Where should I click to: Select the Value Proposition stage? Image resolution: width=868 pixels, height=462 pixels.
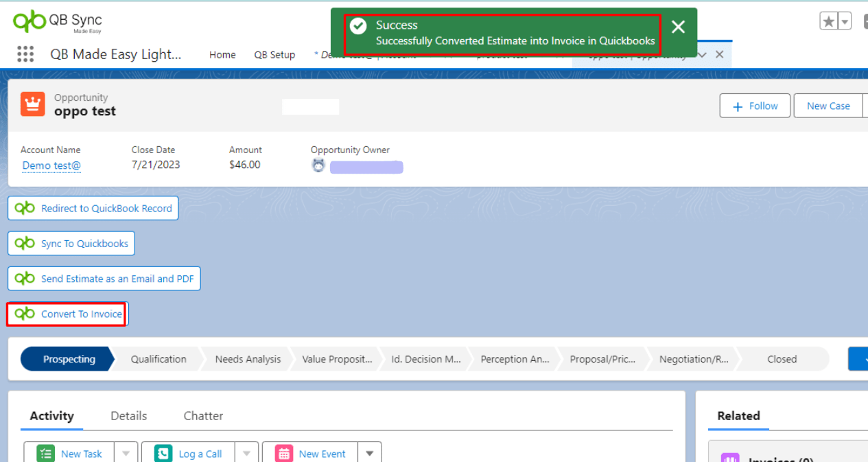pyautogui.click(x=337, y=359)
